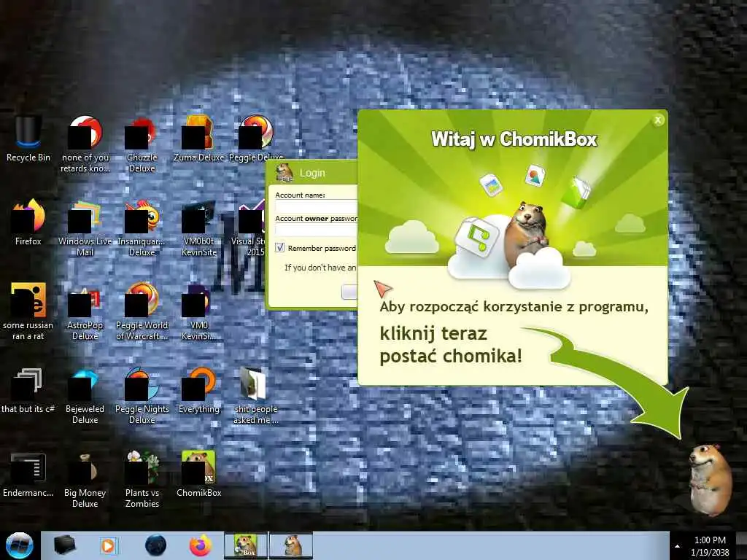
Task: Open 'some russian ran a rat' desktop icon
Action: [x=28, y=311]
